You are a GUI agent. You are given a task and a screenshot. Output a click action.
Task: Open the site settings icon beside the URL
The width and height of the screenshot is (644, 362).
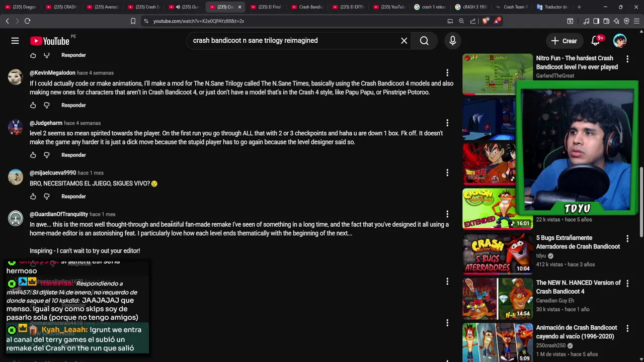click(146, 21)
